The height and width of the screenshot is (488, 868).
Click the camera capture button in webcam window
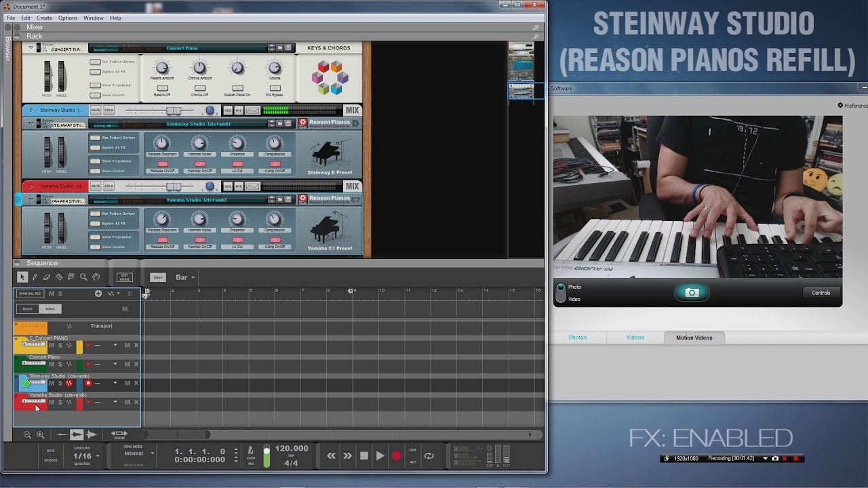point(692,292)
